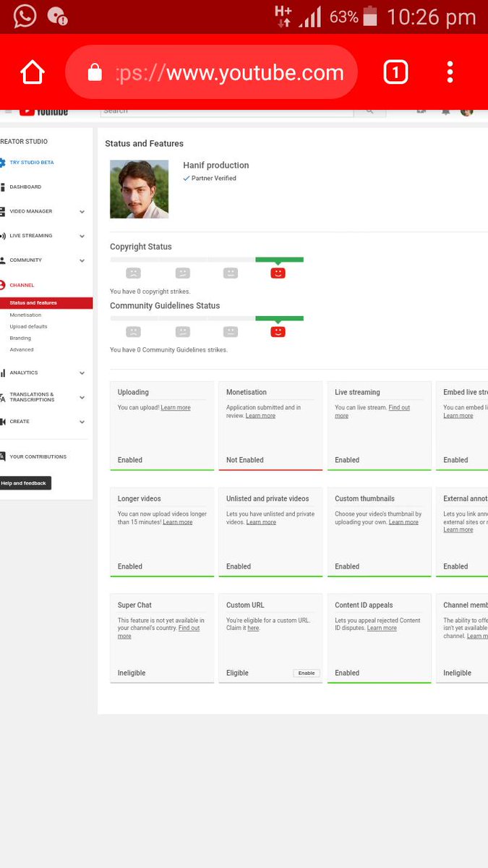Screen dimensions: 488x868
Task: Open the notifications bell icon
Action: [445, 111]
